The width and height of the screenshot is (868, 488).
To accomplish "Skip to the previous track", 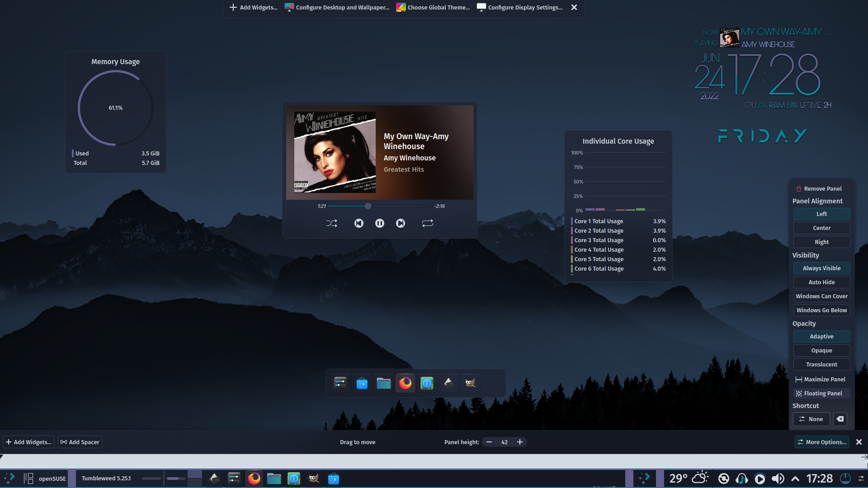I will click(359, 223).
